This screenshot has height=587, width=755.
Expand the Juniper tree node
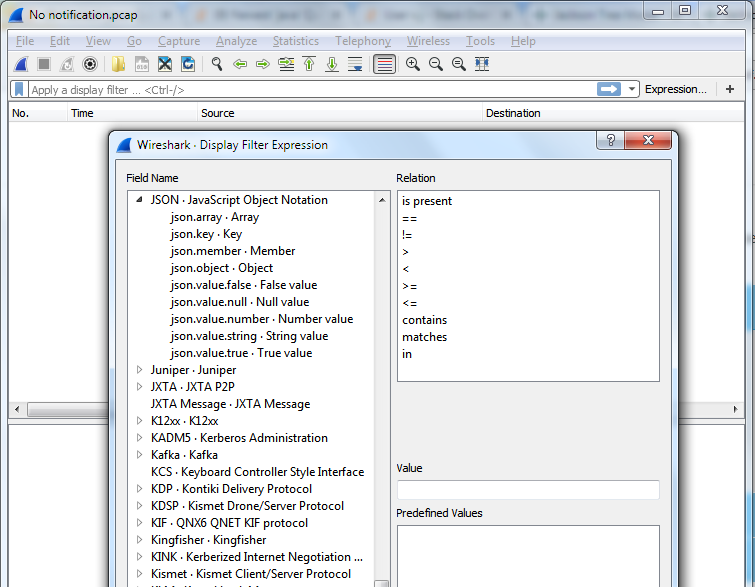(139, 370)
